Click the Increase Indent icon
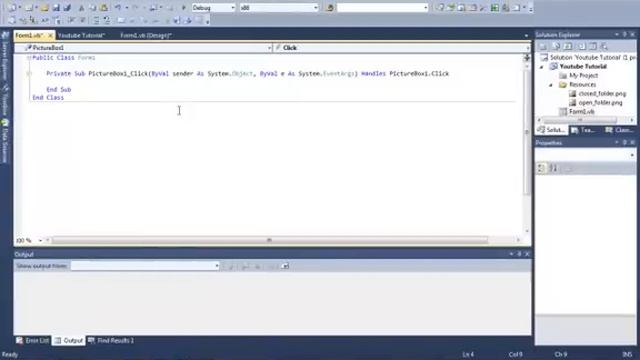Viewport: 640px width, 360px height. pyautogui.click(x=82, y=20)
